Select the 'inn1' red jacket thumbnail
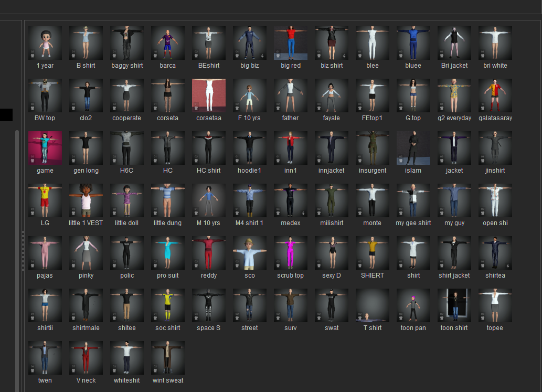Image resolution: width=542 pixels, height=392 pixels. pyautogui.click(x=290, y=148)
